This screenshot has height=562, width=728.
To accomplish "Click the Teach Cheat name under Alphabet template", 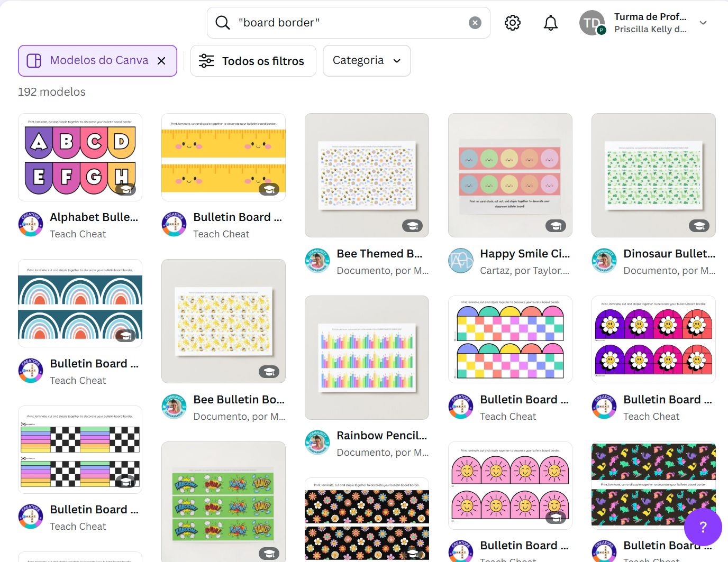I will pos(78,234).
